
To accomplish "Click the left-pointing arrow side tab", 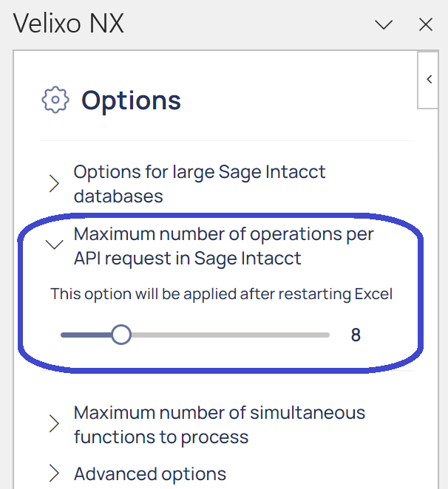I will (x=428, y=80).
